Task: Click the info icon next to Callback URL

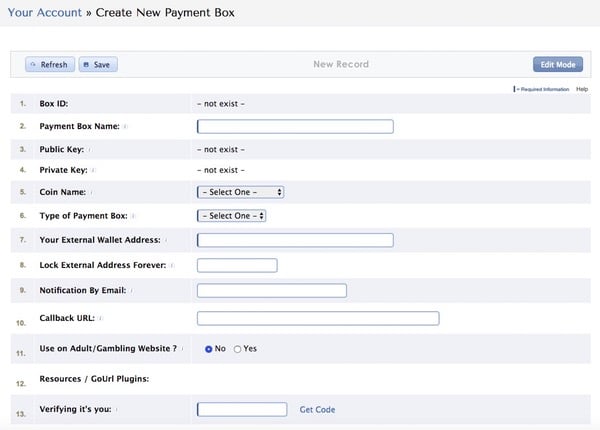Action: pos(100,319)
